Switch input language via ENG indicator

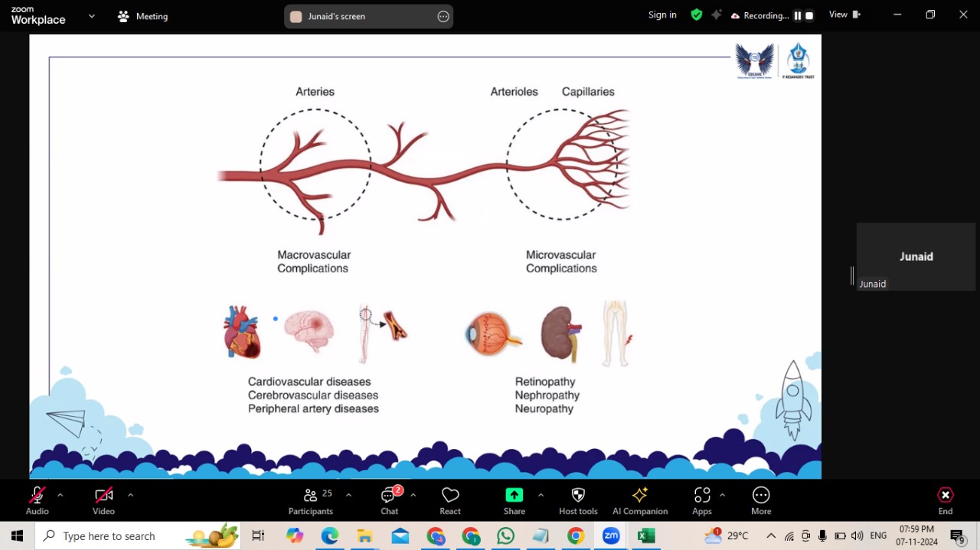tap(878, 535)
